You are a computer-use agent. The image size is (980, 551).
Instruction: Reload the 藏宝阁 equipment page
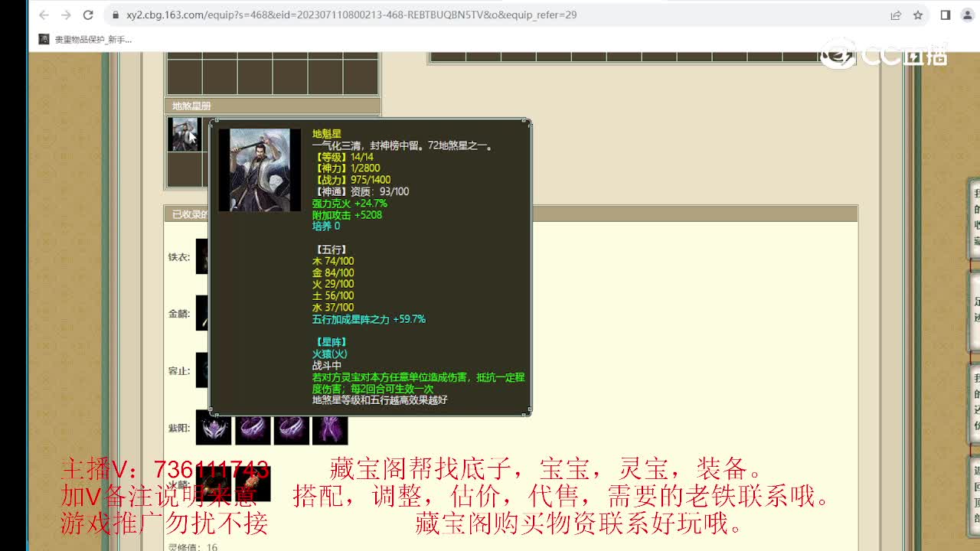87,14
